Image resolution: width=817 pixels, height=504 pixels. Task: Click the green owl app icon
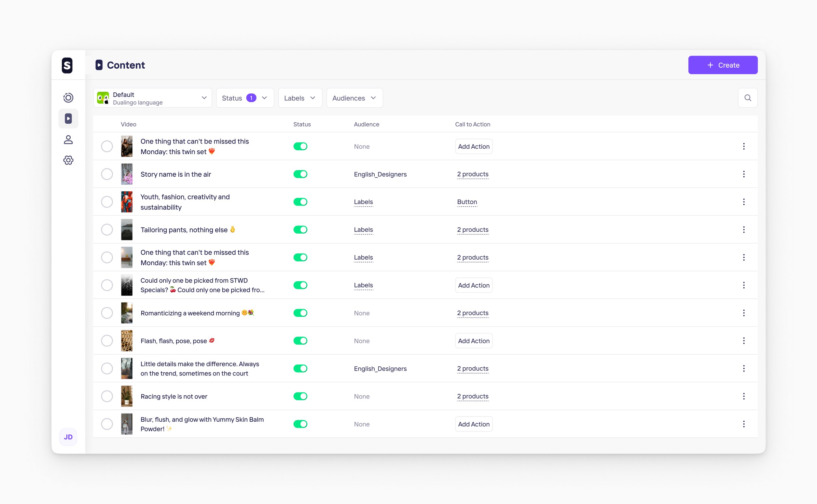pyautogui.click(x=103, y=98)
